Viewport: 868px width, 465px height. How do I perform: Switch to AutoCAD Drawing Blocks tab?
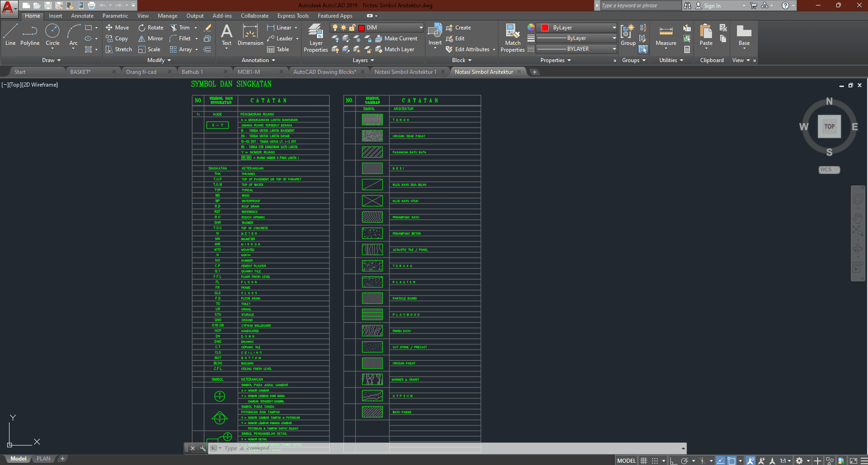pos(324,72)
